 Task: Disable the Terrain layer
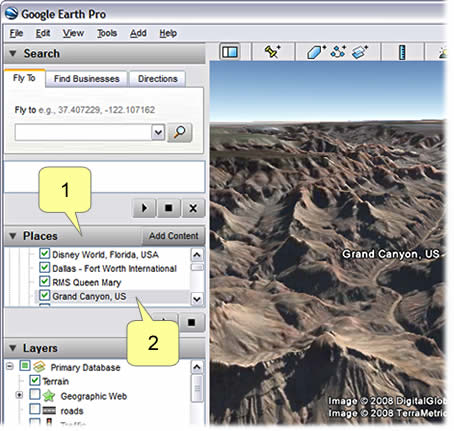[35, 380]
